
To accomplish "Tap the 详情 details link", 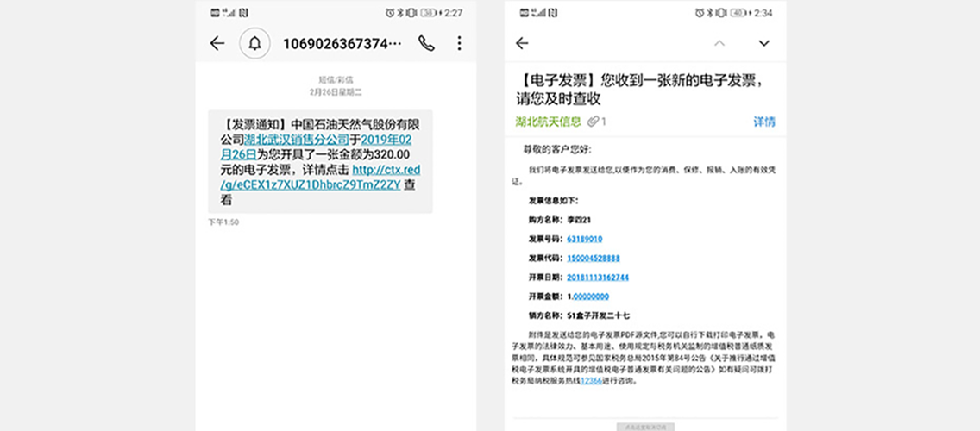I will pos(763,122).
